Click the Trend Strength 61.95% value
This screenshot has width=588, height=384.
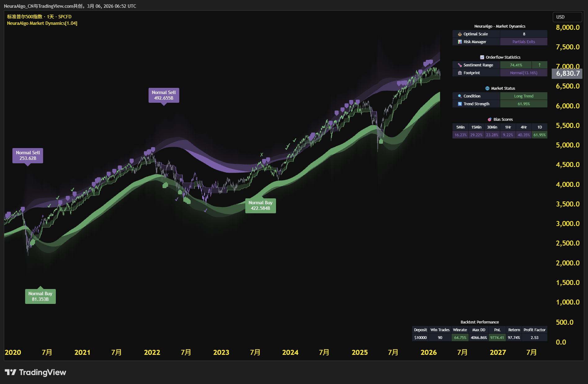tap(524, 104)
